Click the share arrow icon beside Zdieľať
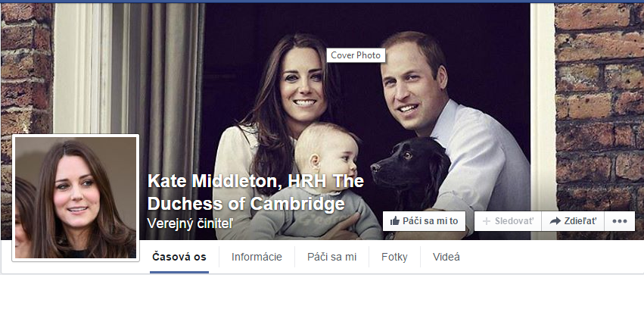This screenshot has width=644, height=331. (555, 221)
